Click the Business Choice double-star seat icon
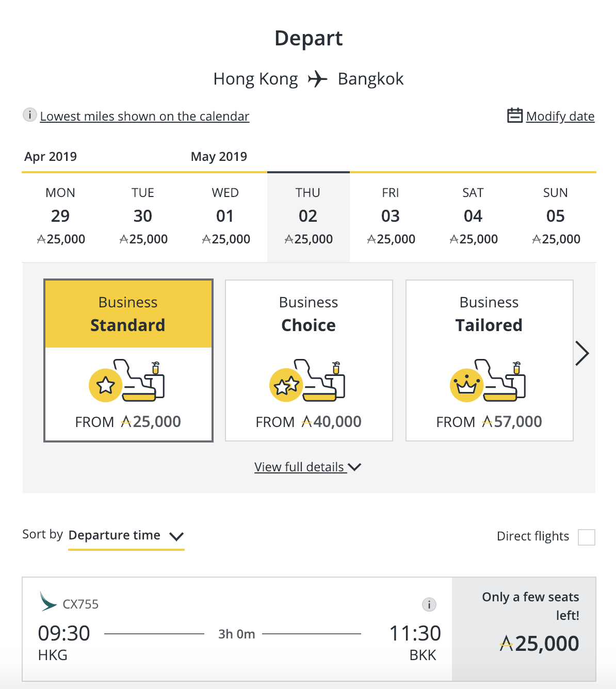The height and width of the screenshot is (689, 616). point(307,381)
